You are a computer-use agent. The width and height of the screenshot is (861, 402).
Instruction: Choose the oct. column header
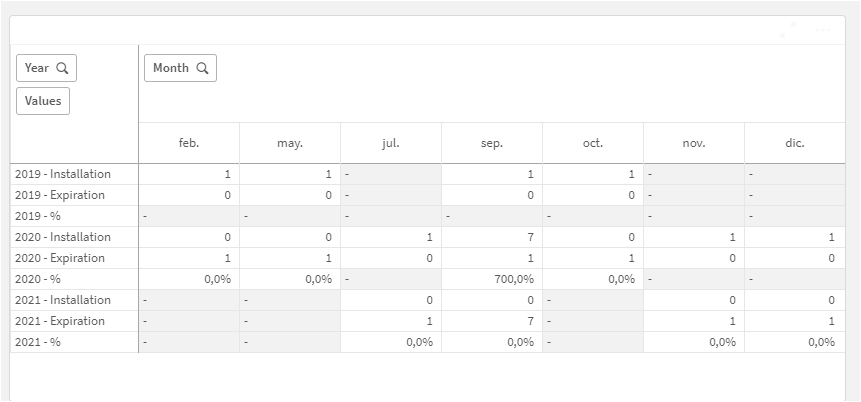[x=593, y=143]
